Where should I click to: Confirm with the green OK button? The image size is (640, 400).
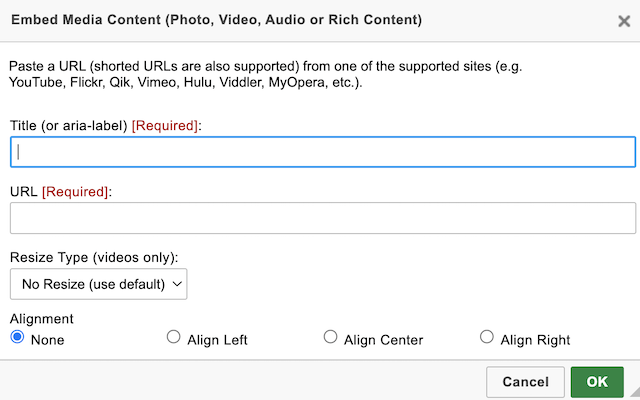tap(597, 381)
